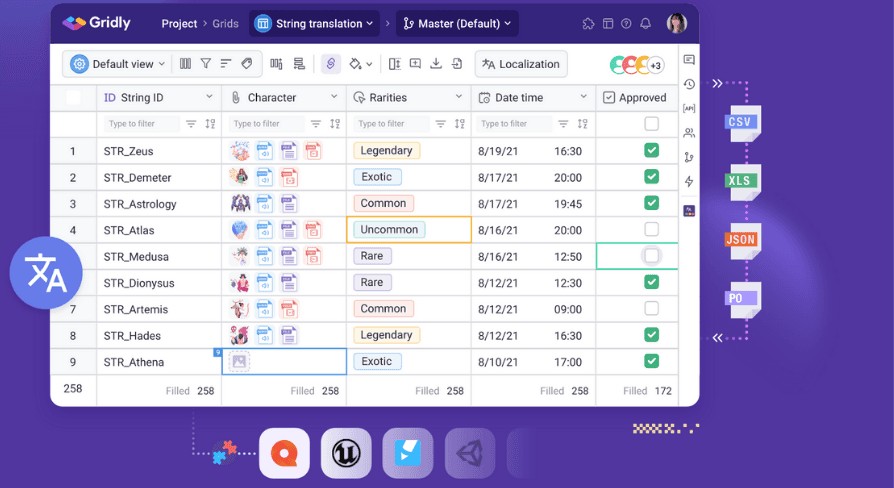Click the JSON file format icon
The width and height of the screenshot is (894, 488).
[x=742, y=240]
